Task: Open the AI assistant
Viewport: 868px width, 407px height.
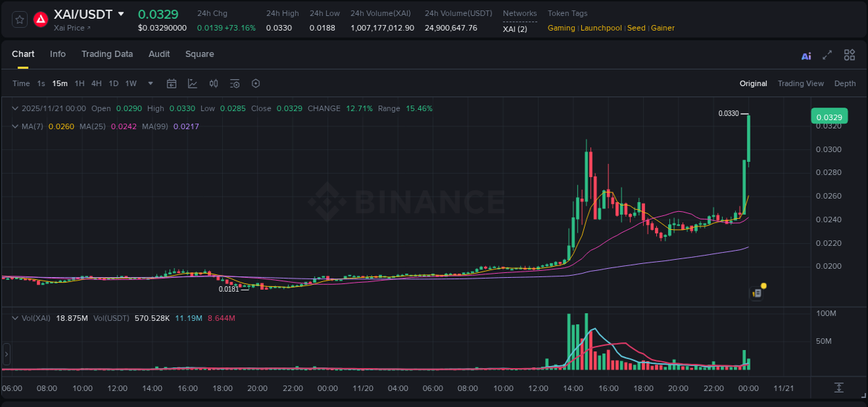Action: coord(806,55)
